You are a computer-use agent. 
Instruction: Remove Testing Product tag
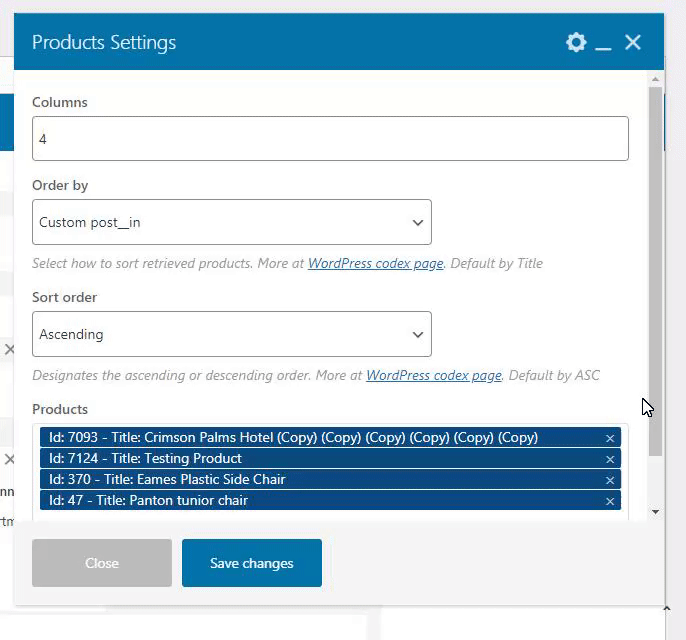click(x=610, y=459)
